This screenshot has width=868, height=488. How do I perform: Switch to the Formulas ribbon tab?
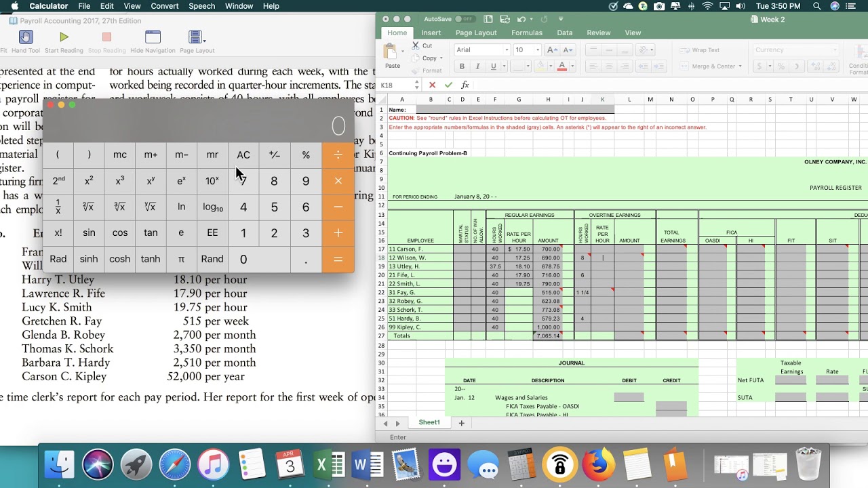coord(527,33)
